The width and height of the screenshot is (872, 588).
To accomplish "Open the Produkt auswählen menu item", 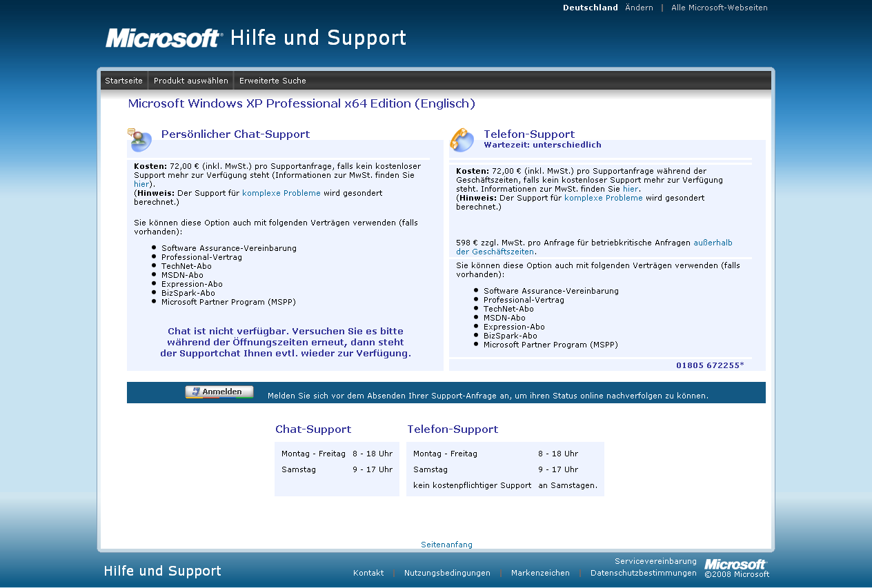I will (191, 81).
